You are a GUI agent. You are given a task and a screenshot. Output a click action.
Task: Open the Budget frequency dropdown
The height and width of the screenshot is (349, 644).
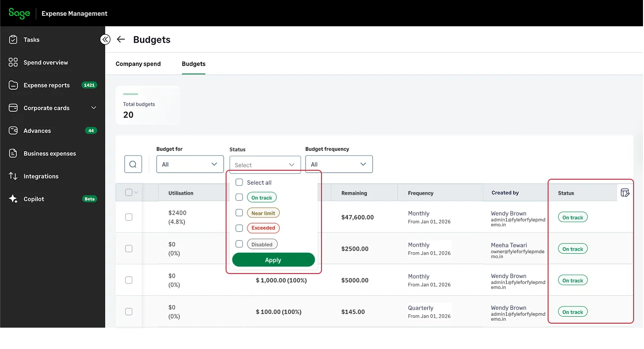(x=339, y=164)
